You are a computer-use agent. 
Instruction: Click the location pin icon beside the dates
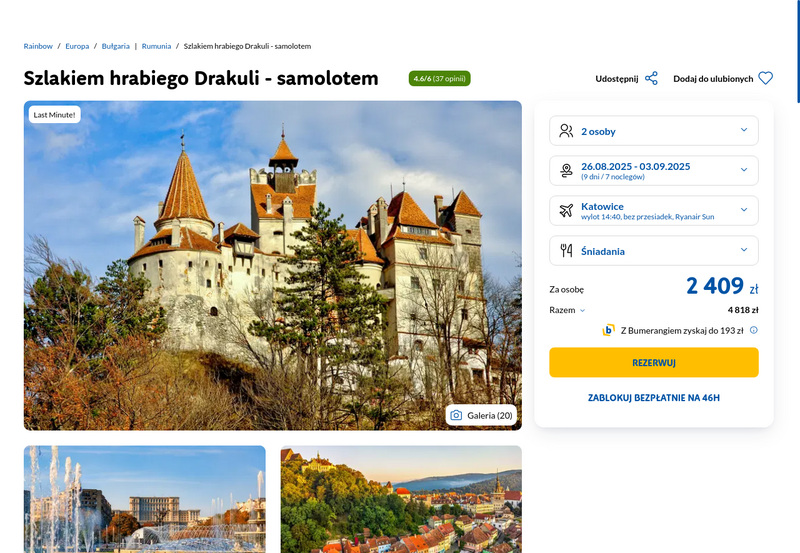[566, 170]
